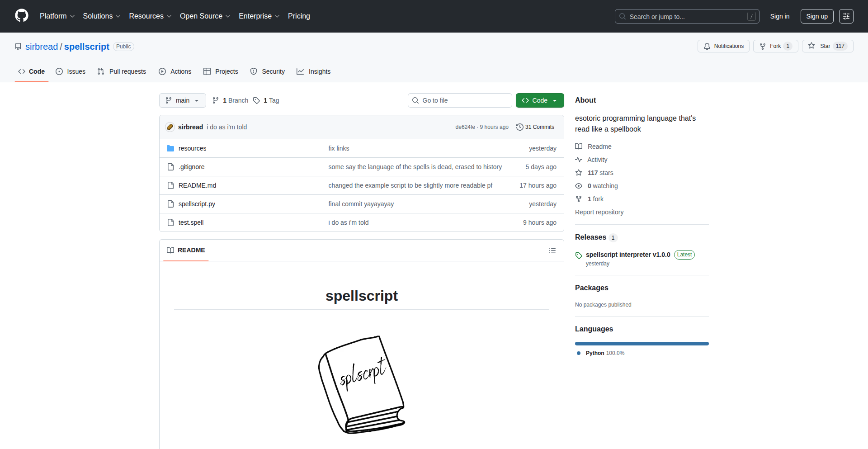Click the GitHub logo icon
Viewport: 868px width, 449px height.
(22, 16)
